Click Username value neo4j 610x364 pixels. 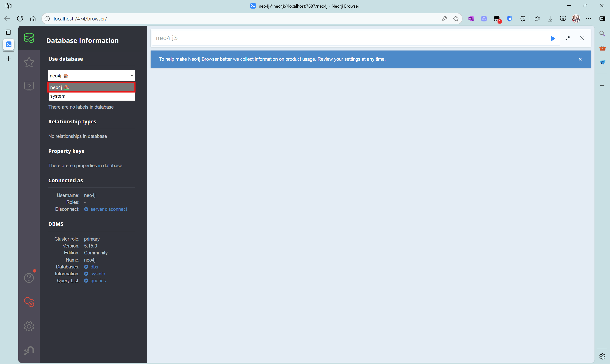click(x=90, y=196)
